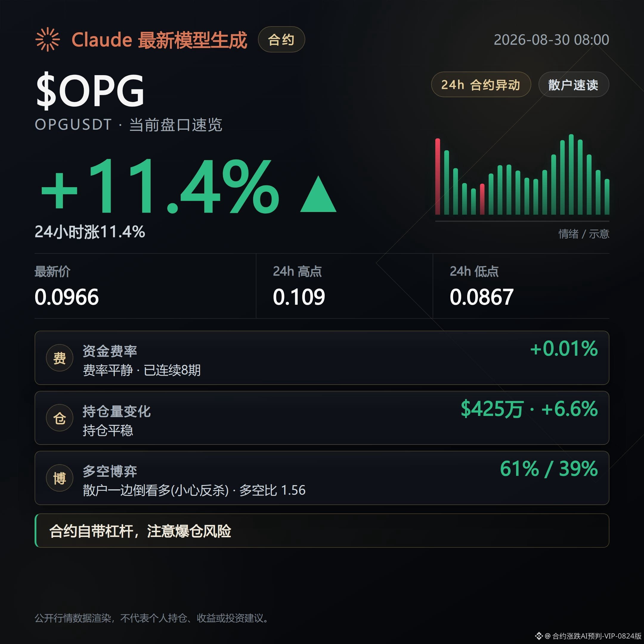Image resolution: width=644 pixels, height=644 pixels.
Task: Click the $OPG ticker title
Action: tap(90, 91)
